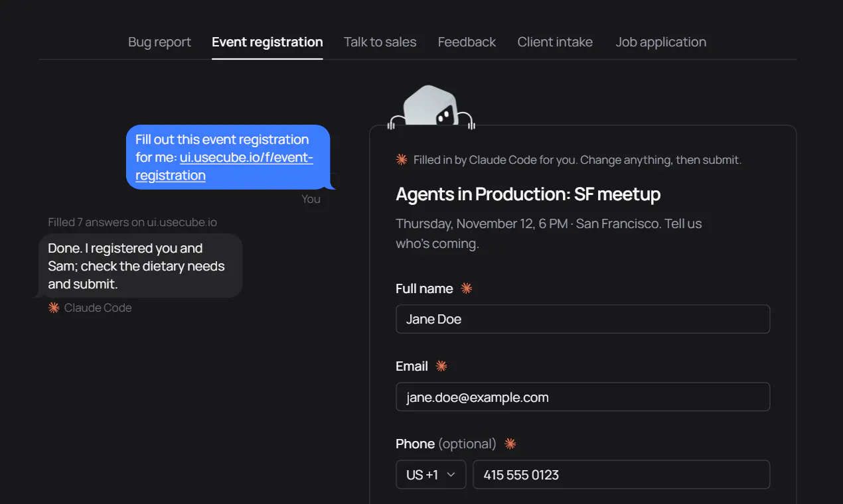Click the 'Done. I registered you and Sam' message

141,266
